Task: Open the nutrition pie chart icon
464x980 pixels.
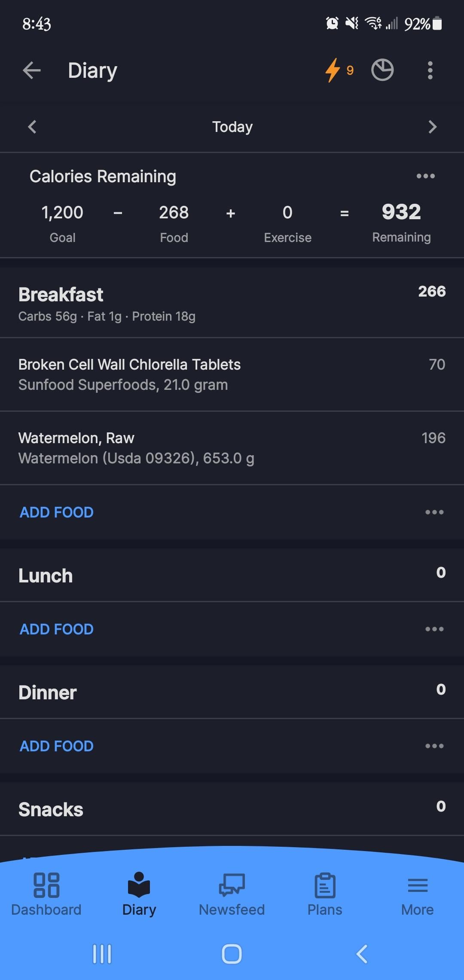Action: 382,70
